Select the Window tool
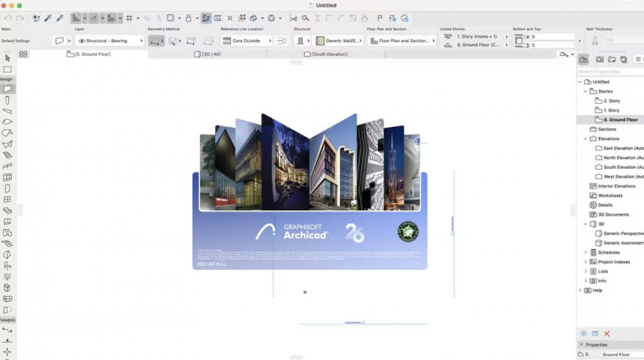 (x=7, y=200)
